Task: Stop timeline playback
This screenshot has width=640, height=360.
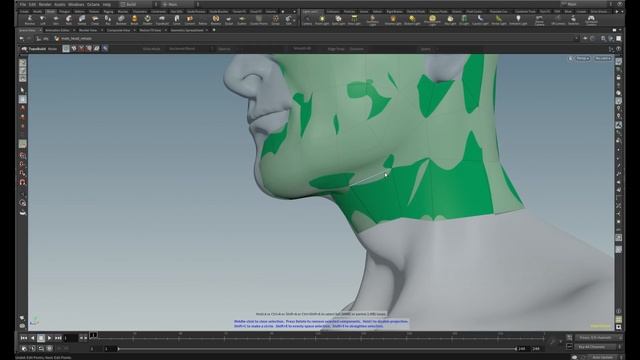Action: pos(41,338)
